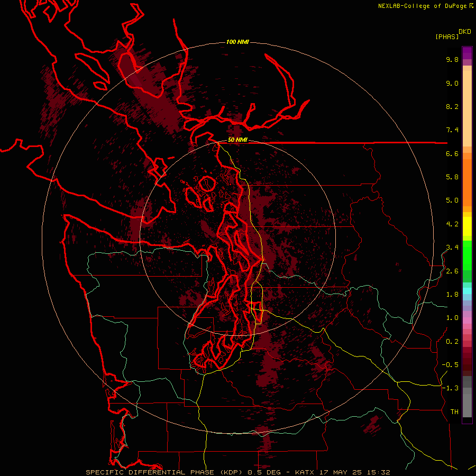Screen dimensions: 476x476
Task: Click the 3.4 scale value
Action: [452, 248]
